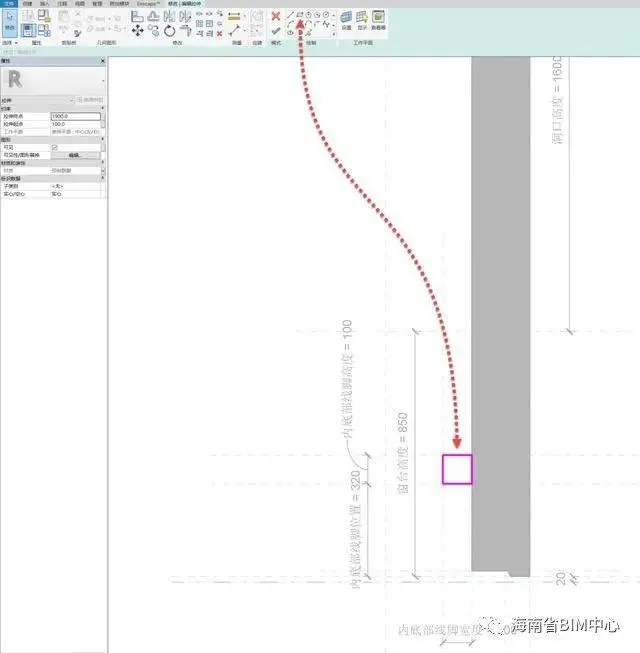Select the magenta sketch rectangle's top edge

tap(457, 455)
